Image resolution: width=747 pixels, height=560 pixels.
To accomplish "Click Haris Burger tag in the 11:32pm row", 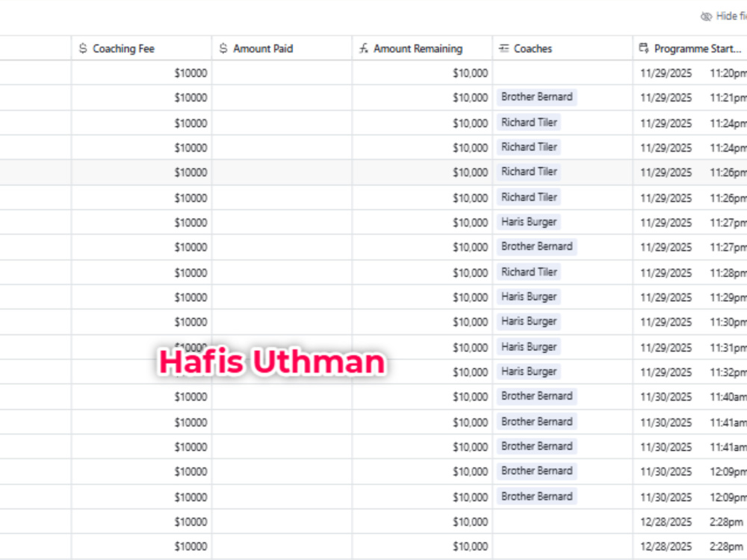I will point(529,371).
